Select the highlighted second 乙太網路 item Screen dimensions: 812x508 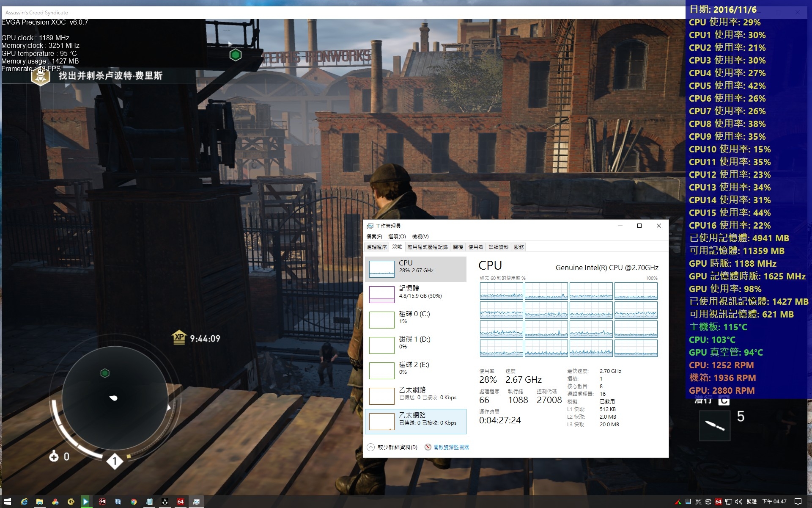pyautogui.click(x=416, y=422)
